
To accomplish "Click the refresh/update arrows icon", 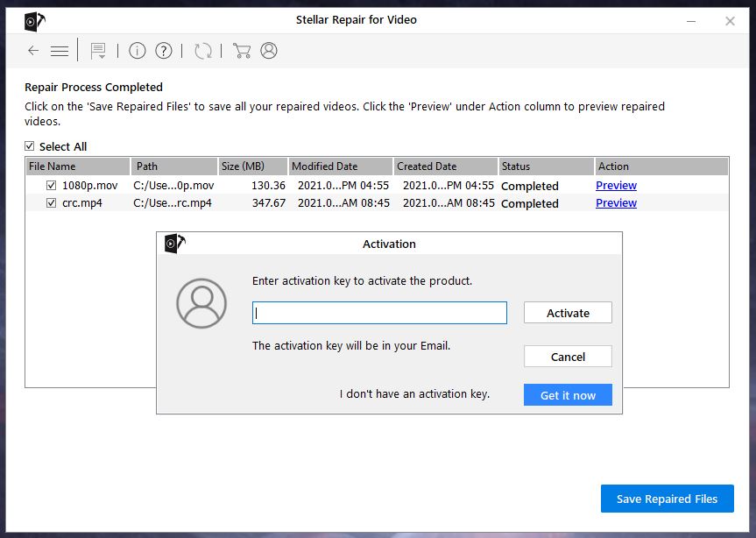I will 203,50.
